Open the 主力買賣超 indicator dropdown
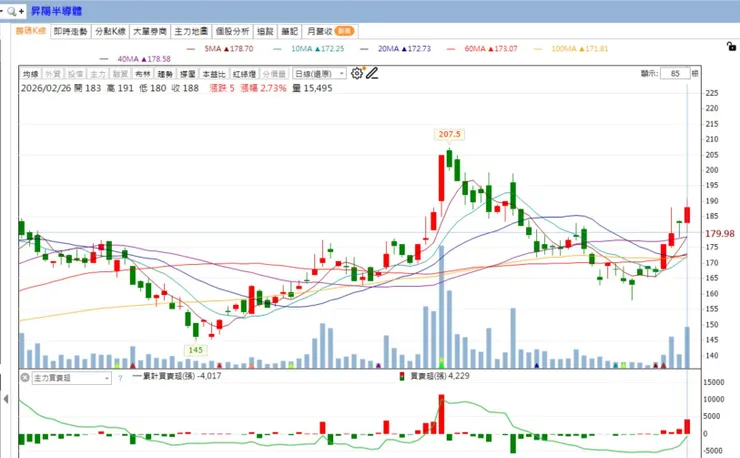The width and height of the screenshot is (740, 458). (72, 378)
